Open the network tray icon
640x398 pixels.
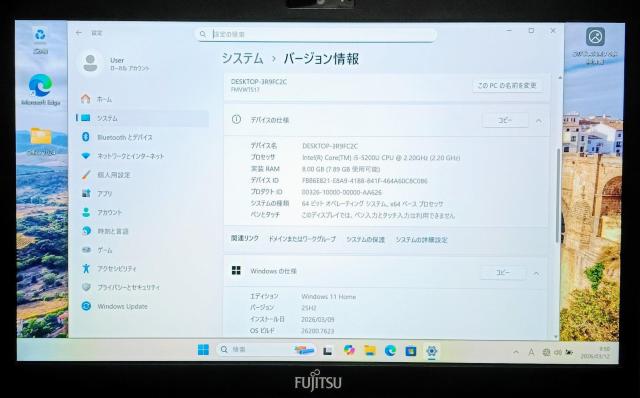tap(546, 352)
